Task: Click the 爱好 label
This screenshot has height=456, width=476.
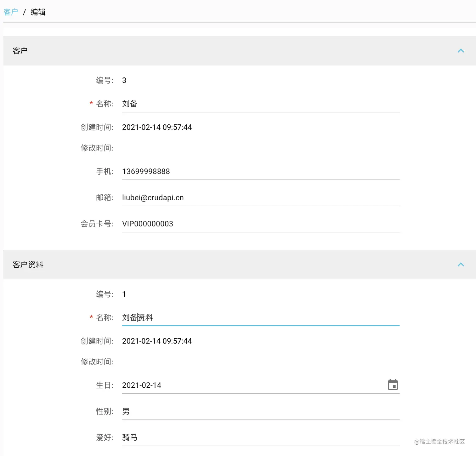Action: [105, 438]
